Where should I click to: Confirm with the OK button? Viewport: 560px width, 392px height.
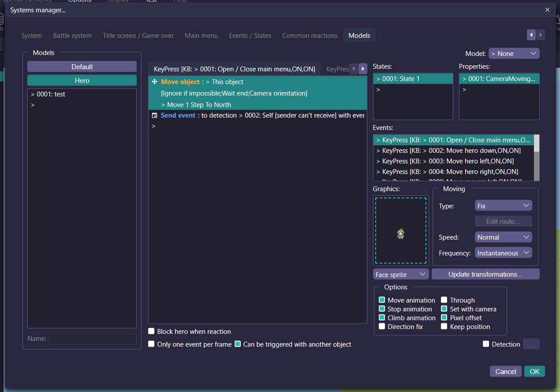point(534,371)
